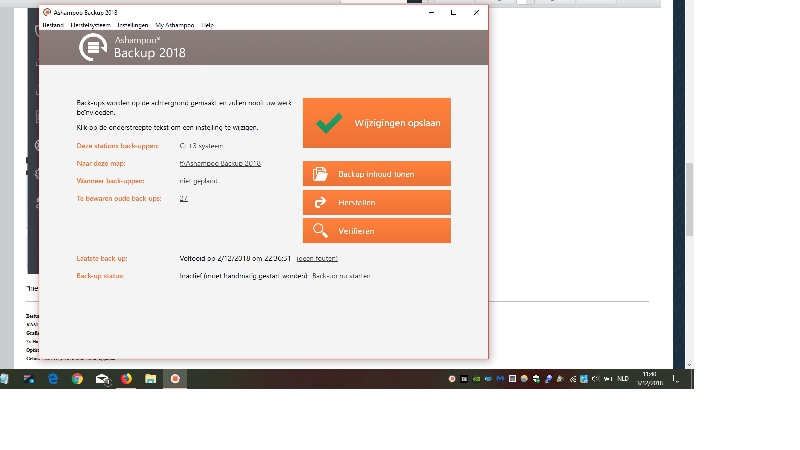Image resolution: width=800 pixels, height=450 pixels.
Task: Click the Herstellen button
Action: pyautogui.click(x=377, y=203)
